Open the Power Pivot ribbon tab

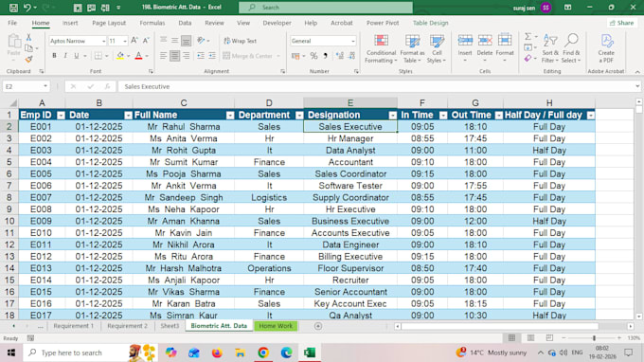(383, 23)
